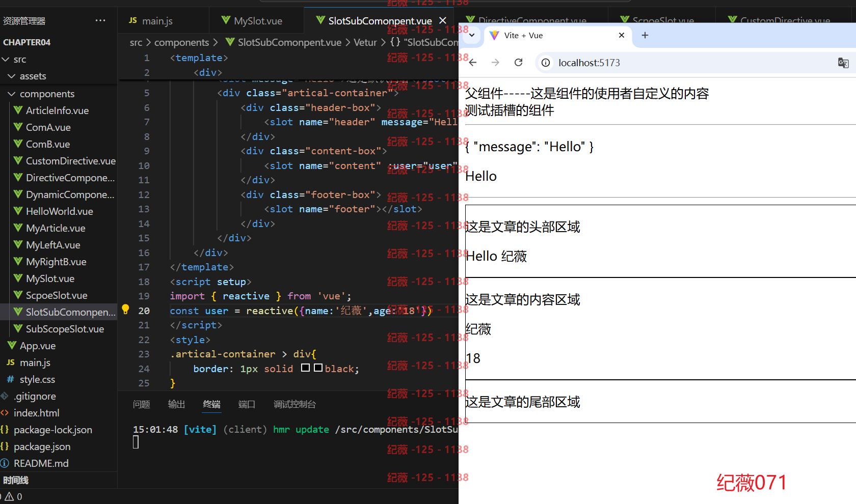Expand the timeline section
Image resolution: width=856 pixels, height=504 pixels.
pos(16,480)
